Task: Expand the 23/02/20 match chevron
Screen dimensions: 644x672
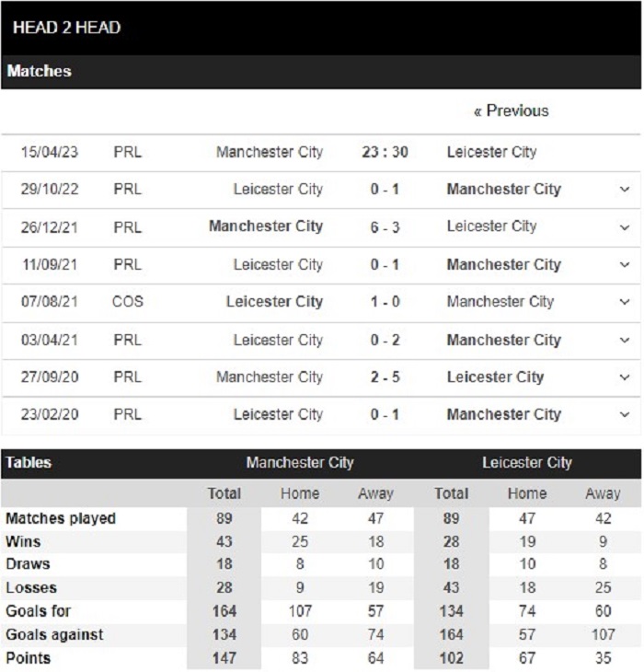Action: pos(626,415)
